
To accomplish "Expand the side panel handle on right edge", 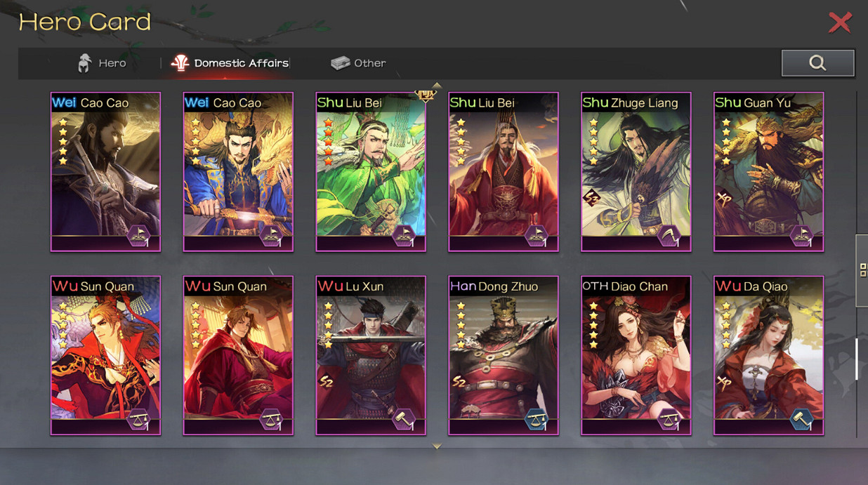I will pyautogui.click(x=862, y=270).
